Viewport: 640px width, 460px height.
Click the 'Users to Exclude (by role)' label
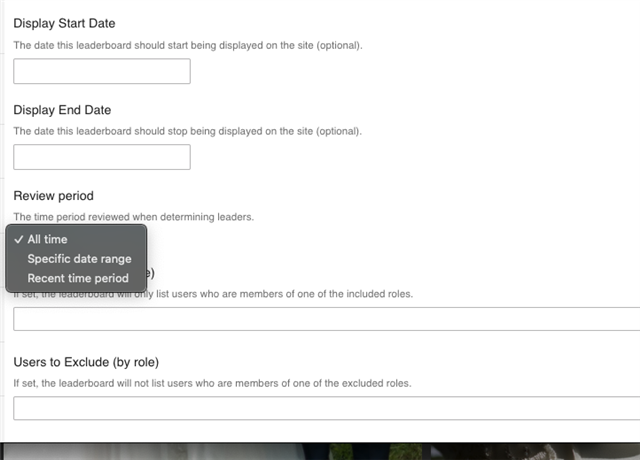tap(86, 362)
